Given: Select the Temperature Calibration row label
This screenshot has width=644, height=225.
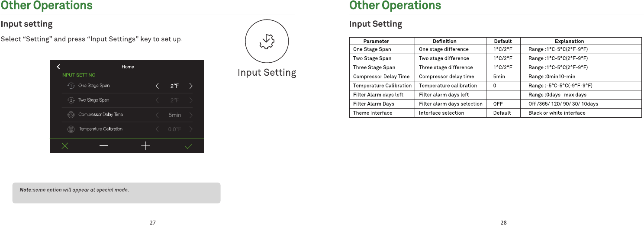Looking at the screenshot, I should coord(100,129).
